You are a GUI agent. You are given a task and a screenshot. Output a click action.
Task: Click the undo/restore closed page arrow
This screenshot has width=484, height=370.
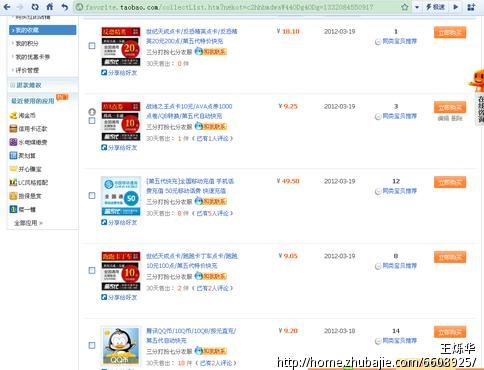[65, 7]
